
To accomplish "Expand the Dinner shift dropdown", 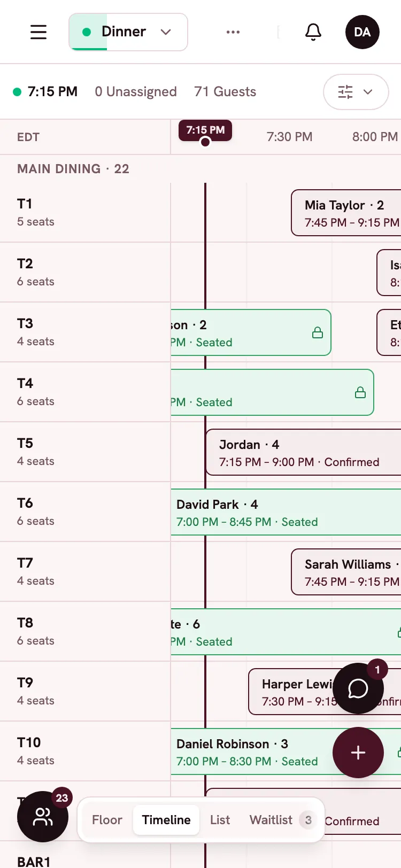I will [x=128, y=32].
